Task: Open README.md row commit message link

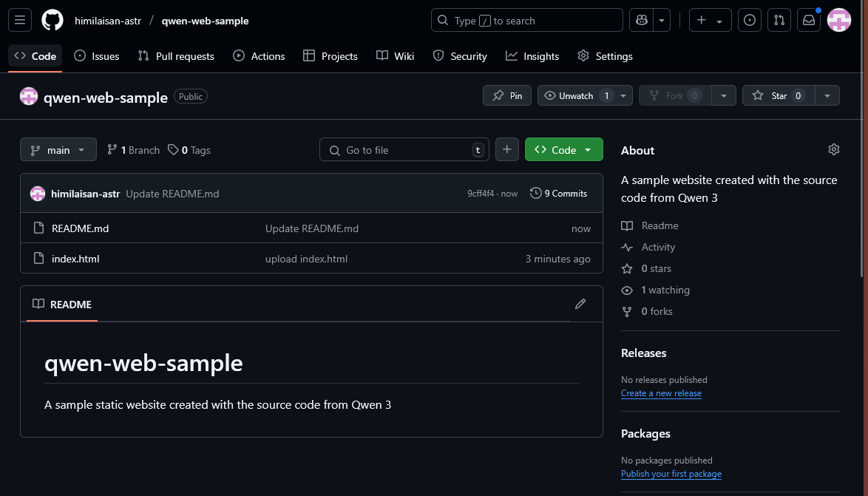Action: tap(312, 228)
